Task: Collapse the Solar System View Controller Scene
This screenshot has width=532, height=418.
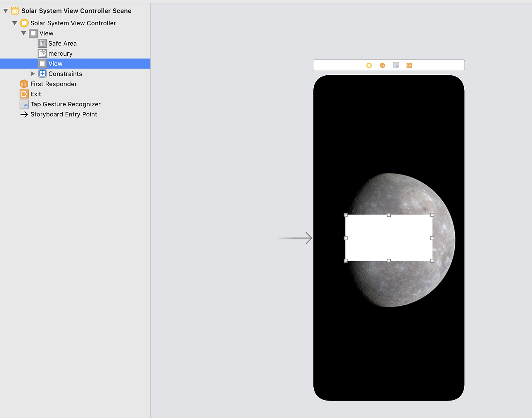Action: pyautogui.click(x=6, y=11)
